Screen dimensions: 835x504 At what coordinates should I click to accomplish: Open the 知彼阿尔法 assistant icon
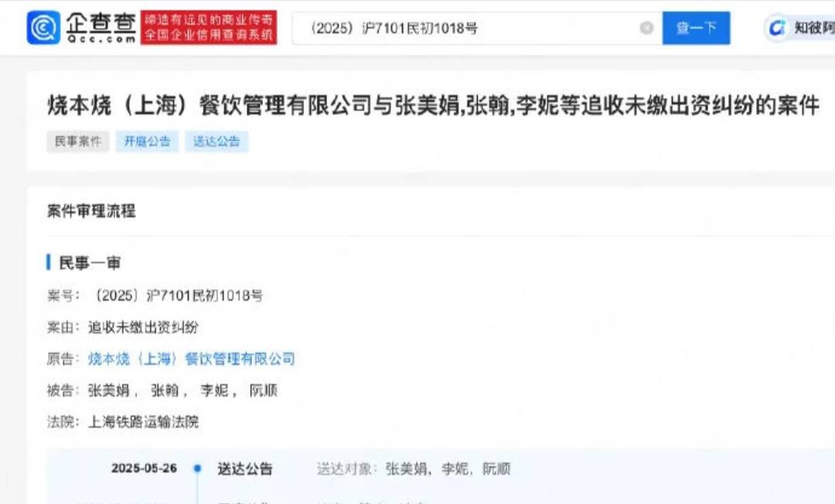tap(776, 28)
